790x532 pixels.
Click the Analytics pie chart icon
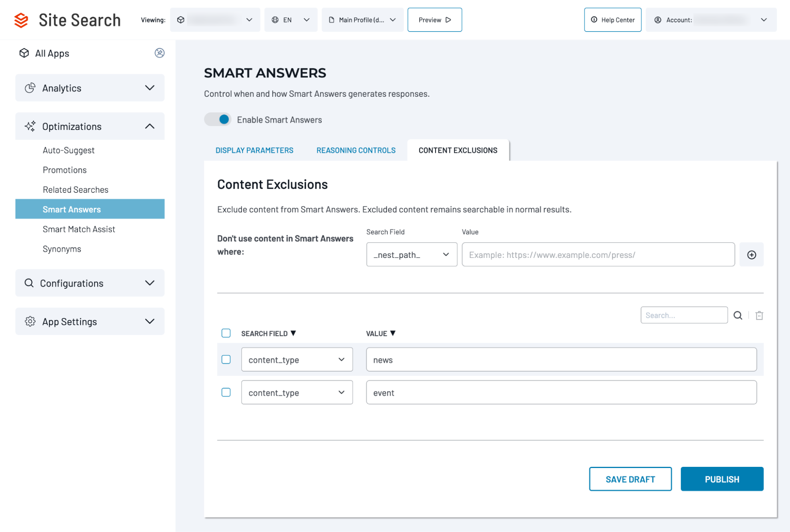pos(30,88)
